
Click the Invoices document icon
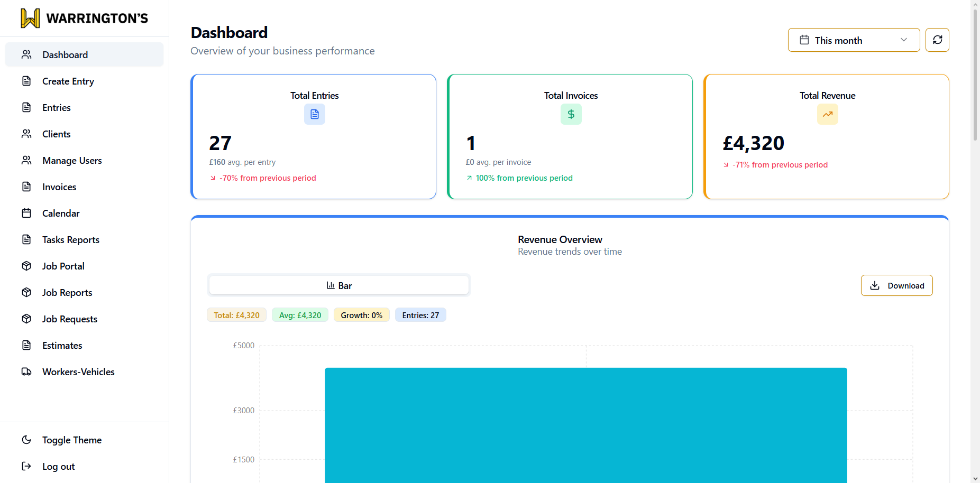(26, 187)
